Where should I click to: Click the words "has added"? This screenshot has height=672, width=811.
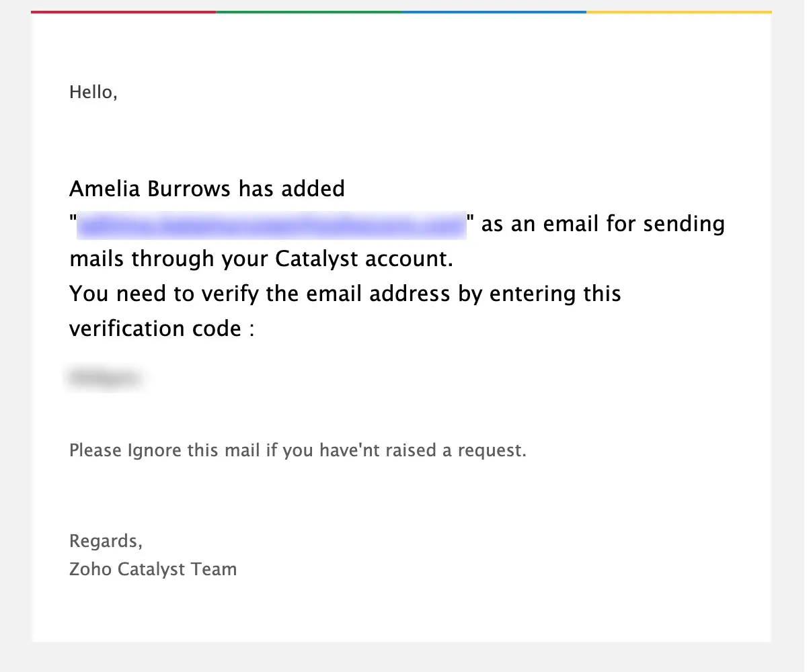[282, 189]
